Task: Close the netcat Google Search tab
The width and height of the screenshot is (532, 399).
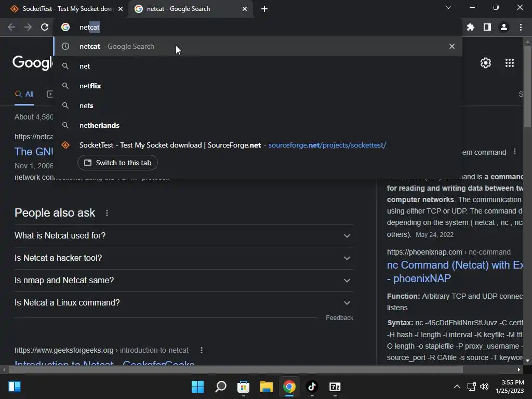Action: click(x=245, y=9)
